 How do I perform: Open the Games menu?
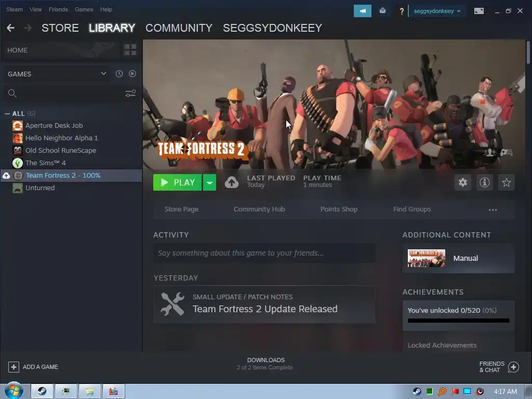pyautogui.click(x=84, y=9)
